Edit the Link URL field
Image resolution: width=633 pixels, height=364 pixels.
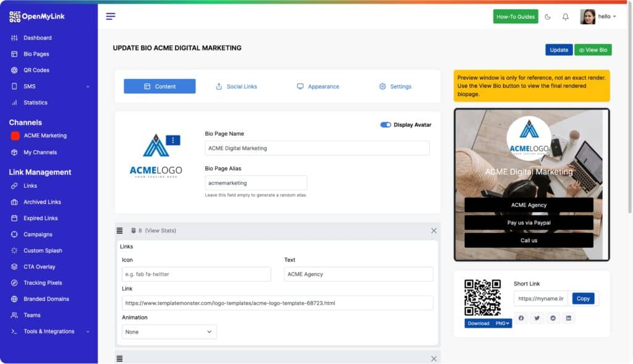click(278, 303)
